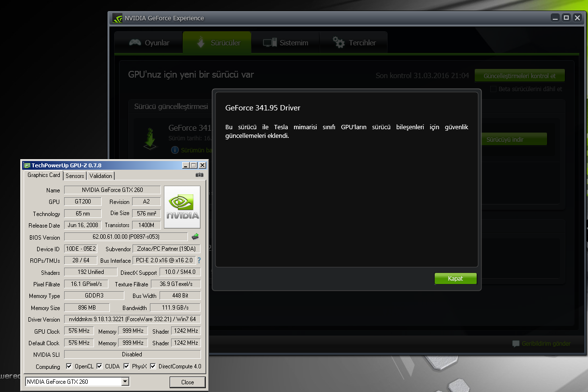Click the 896 MB memory size value

(x=87, y=308)
